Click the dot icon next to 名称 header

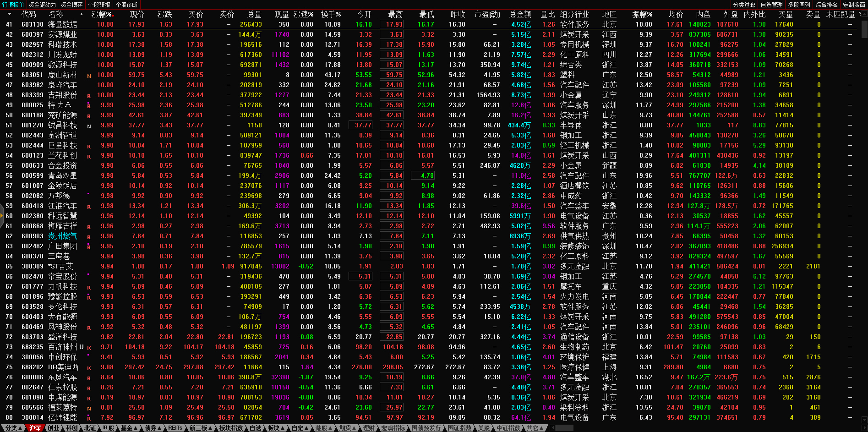[82, 14]
